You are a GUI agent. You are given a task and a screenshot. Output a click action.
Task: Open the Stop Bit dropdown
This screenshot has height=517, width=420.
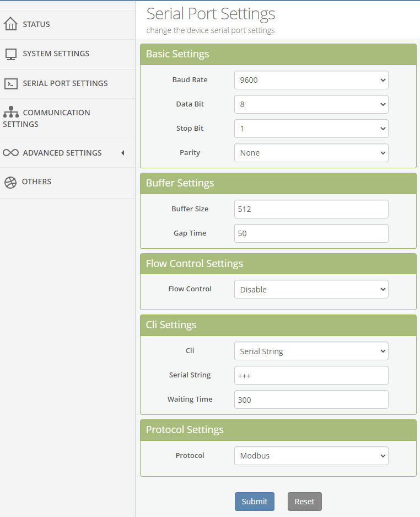(311, 129)
